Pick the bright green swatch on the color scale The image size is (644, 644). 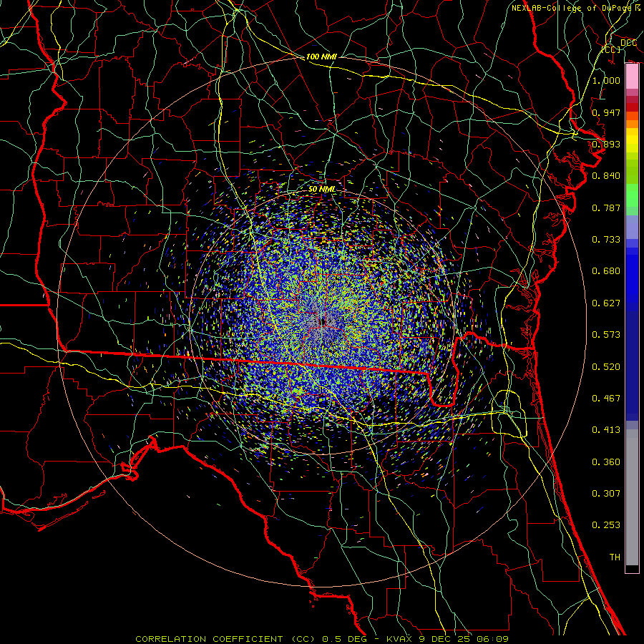[632, 195]
